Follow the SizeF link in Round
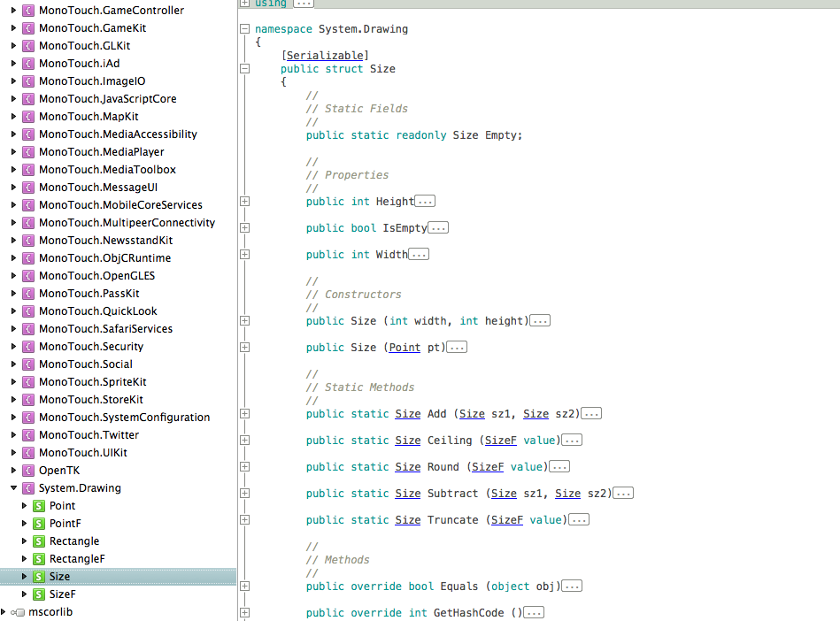The height and width of the screenshot is (621, 840). [x=488, y=467]
